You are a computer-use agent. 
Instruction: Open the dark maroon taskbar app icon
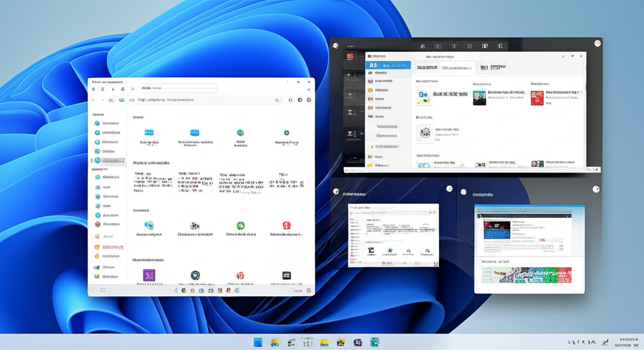pos(357,342)
